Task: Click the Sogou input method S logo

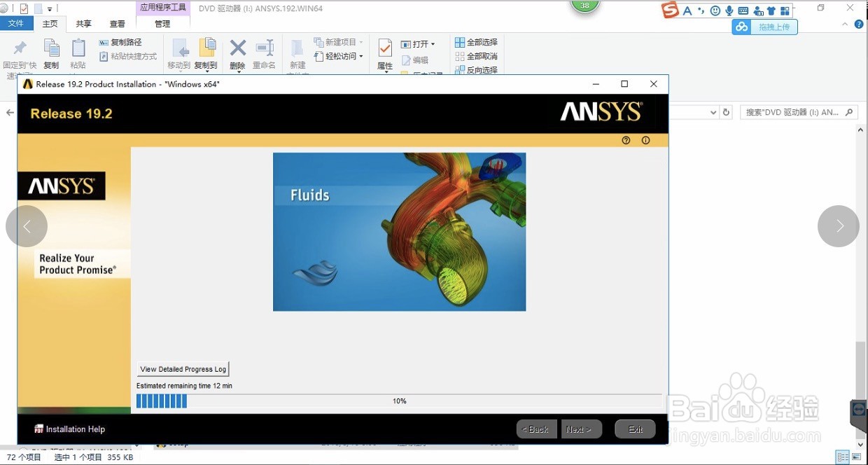Action: [x=671, y=10]
